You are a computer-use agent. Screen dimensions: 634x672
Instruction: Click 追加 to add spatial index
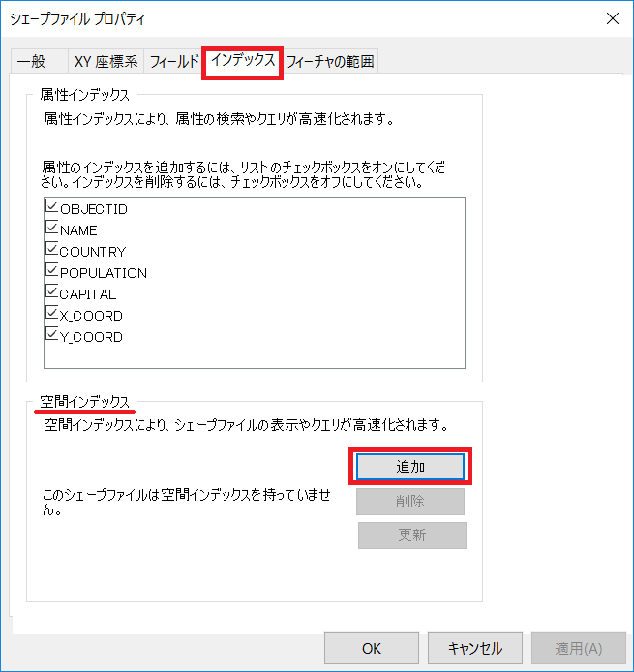[410, 467]
